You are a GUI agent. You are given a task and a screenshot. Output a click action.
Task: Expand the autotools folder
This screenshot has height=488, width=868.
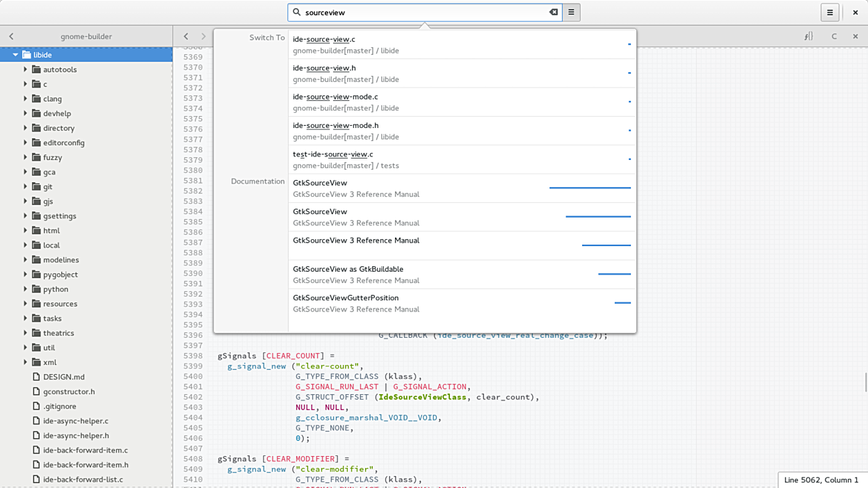click(x=26, y=70)
